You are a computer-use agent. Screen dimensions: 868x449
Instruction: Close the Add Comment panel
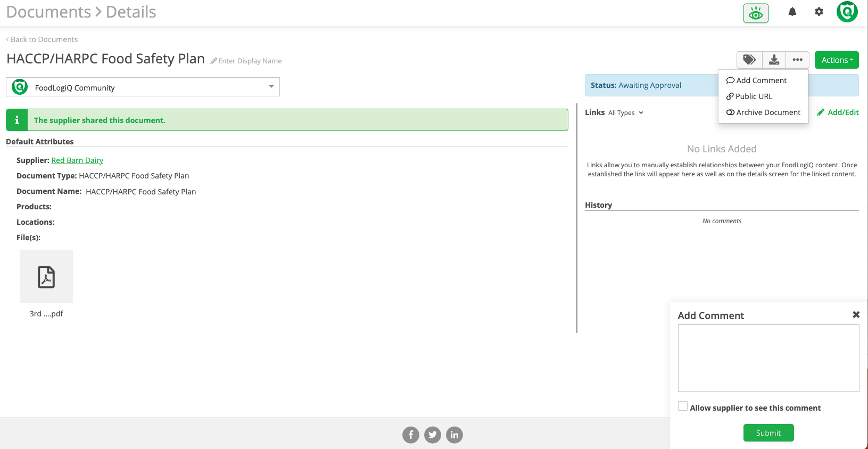[x=856, y=315]
